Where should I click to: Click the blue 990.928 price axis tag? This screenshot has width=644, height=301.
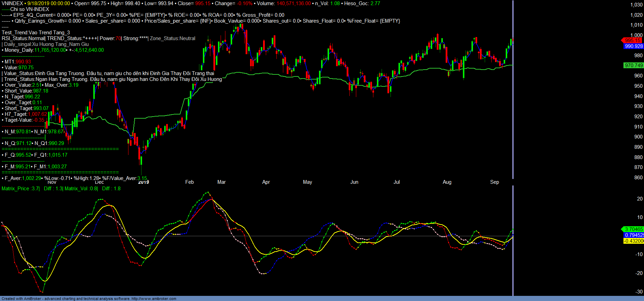(x=633, y=46)
